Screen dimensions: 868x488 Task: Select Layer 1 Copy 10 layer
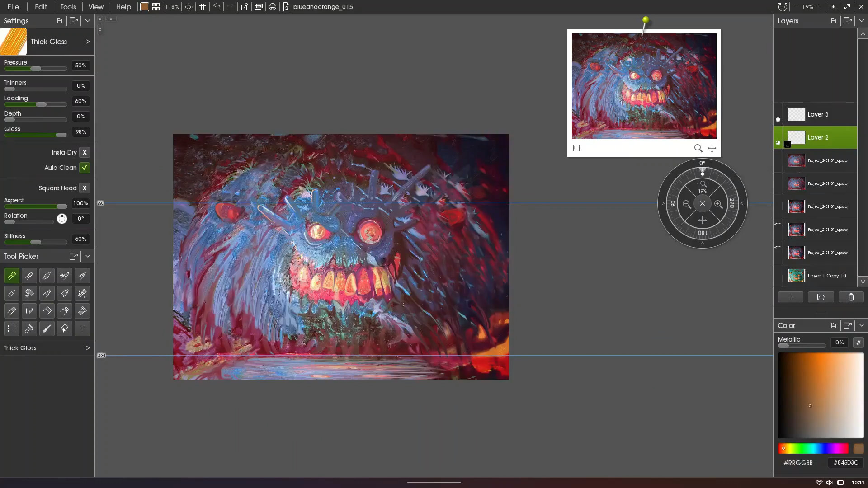(826, 276)
